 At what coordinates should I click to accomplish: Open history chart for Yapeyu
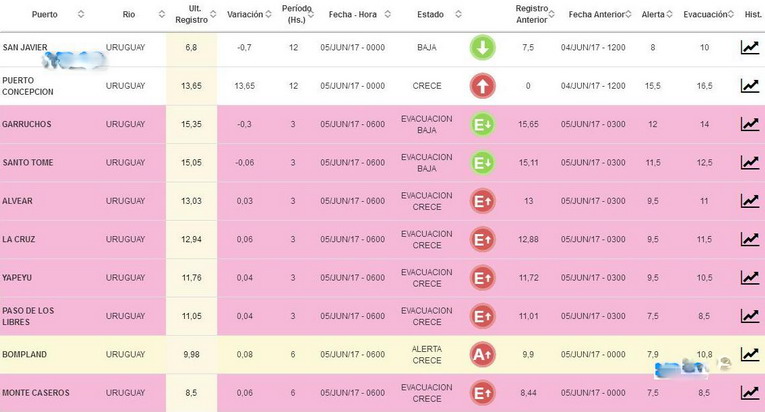[750, 277]
